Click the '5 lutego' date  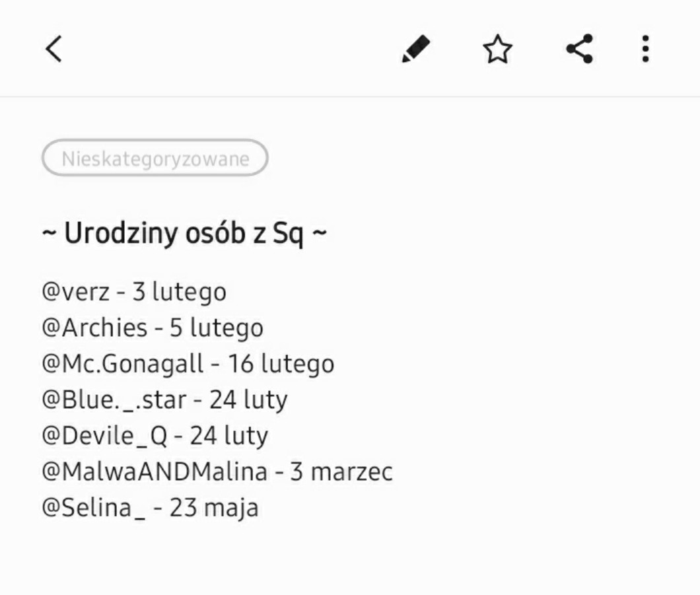(x=217, y=328)
